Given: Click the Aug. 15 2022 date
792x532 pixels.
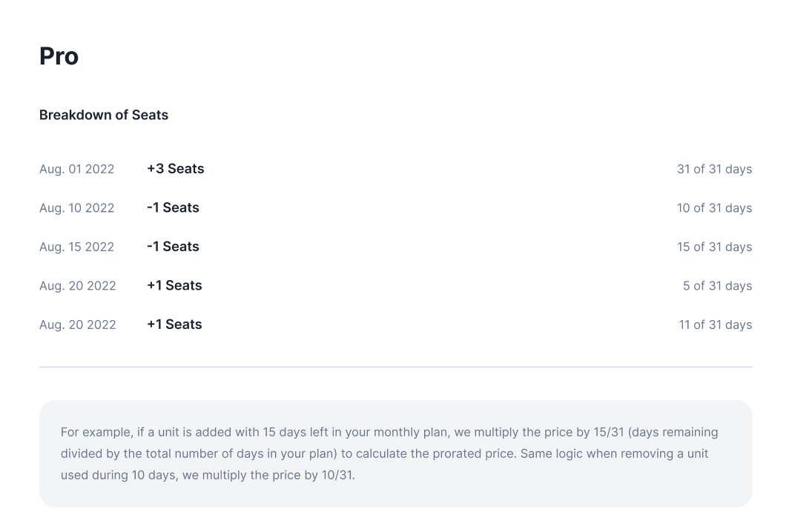Looking at the screenshot, I should [77, 247].
